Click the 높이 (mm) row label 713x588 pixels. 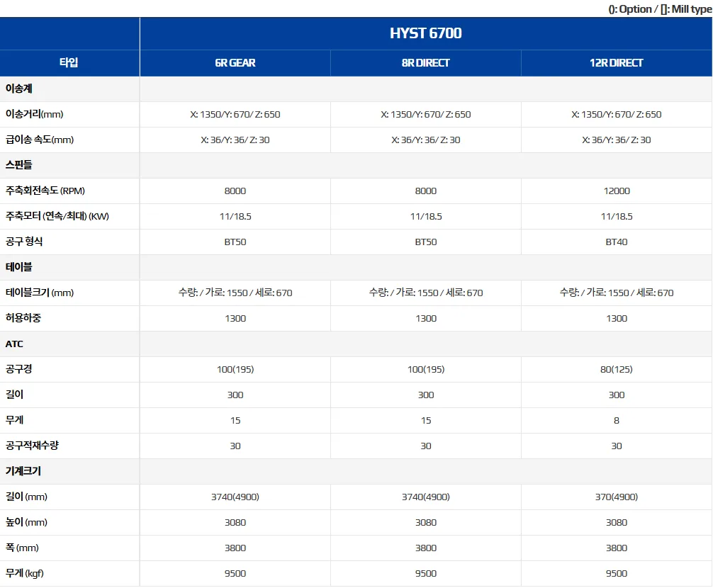click(26, 522)
